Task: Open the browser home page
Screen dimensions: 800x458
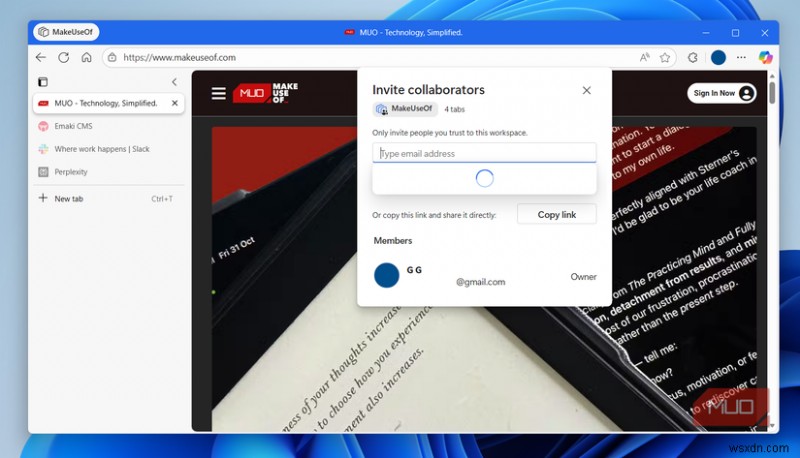Action: (x=87, y=58)
